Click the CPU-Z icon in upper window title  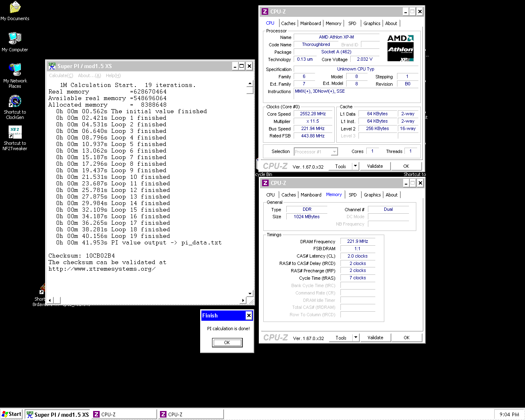[265, 11]
